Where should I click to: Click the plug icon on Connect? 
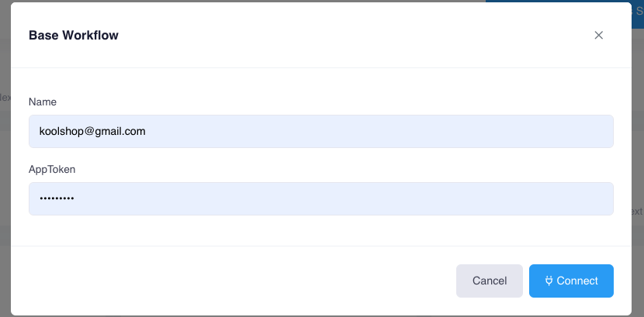549,281
